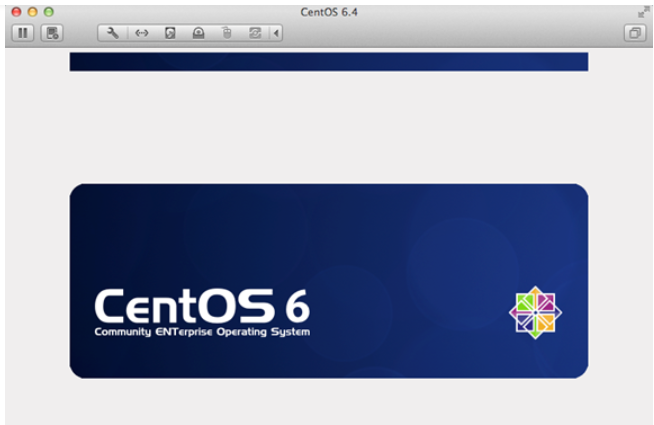
Task: Click the snapshot button in toolbar
Action: point(52,33)
